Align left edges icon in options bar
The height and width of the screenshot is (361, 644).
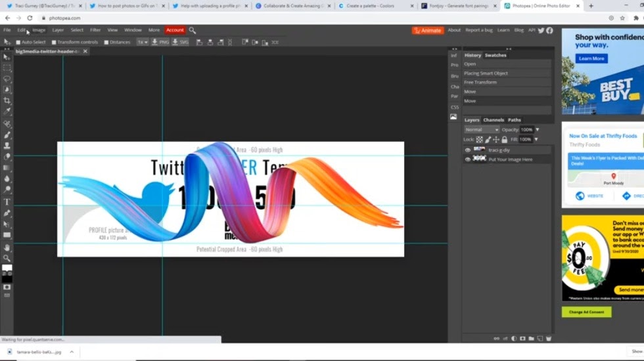pyautogui.click(x=199, y=42)
